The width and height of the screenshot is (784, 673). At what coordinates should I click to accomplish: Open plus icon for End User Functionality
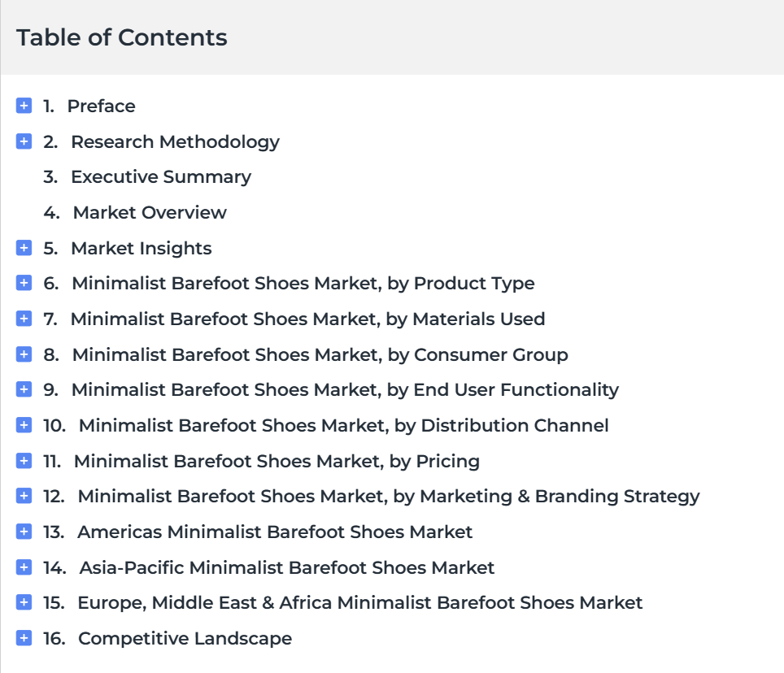24,389
